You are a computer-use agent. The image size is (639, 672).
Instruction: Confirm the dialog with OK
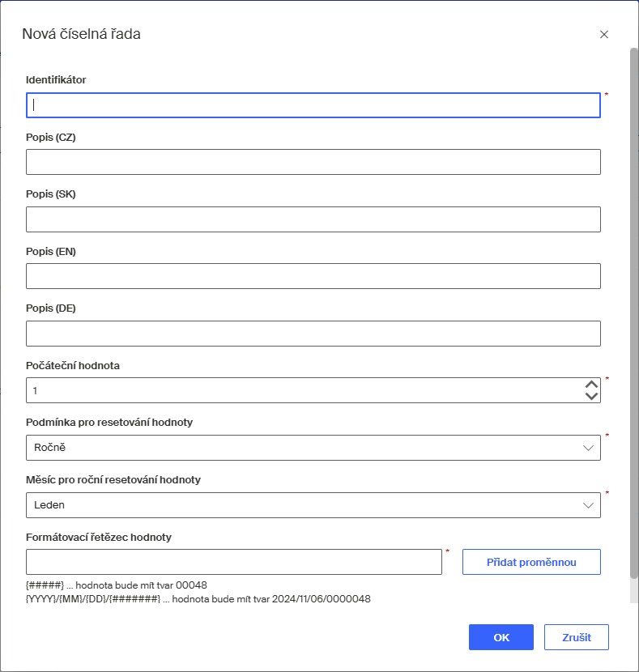pos(501,637)
